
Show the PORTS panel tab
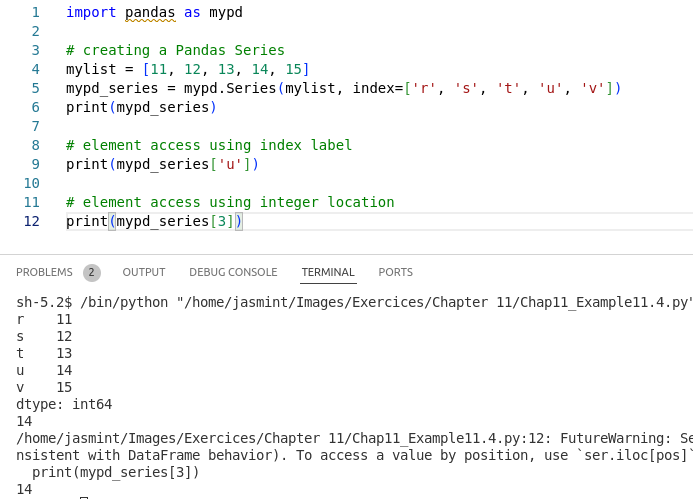pyautogui.click(x=396, y=272)
